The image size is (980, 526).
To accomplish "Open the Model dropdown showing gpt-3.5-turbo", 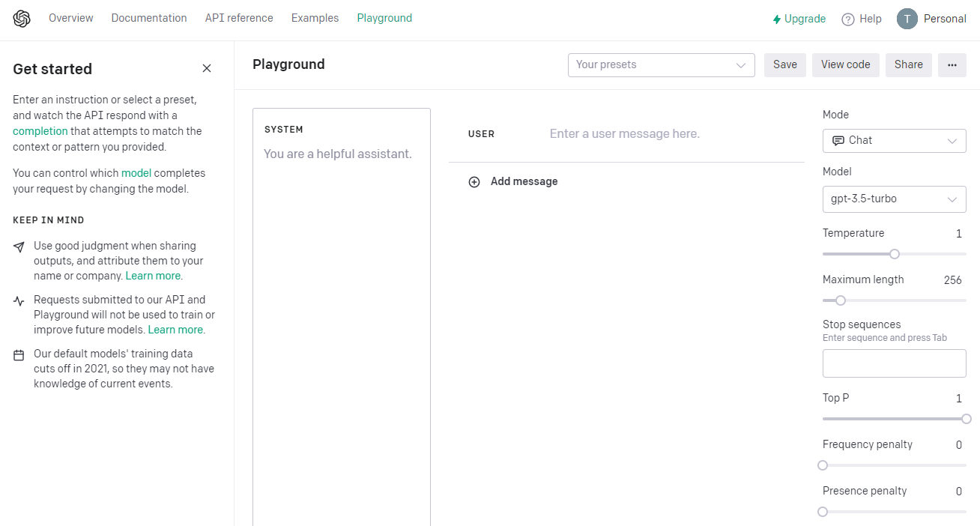I will (894, 199).
